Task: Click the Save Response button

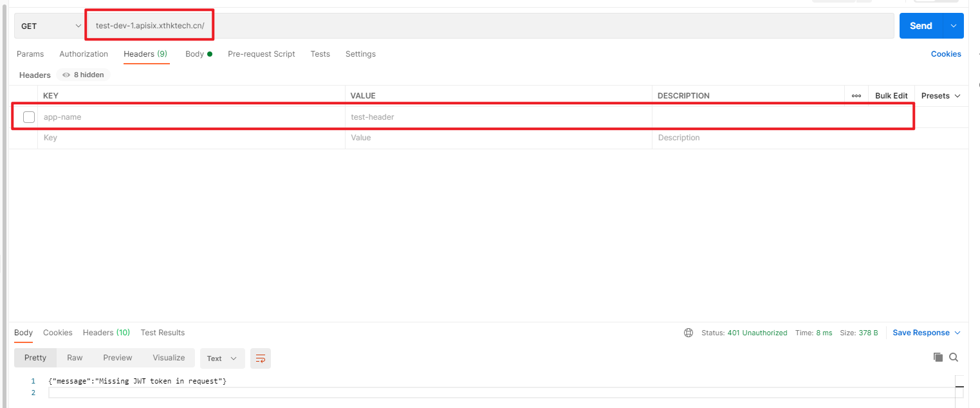Action: pos(921,333)
